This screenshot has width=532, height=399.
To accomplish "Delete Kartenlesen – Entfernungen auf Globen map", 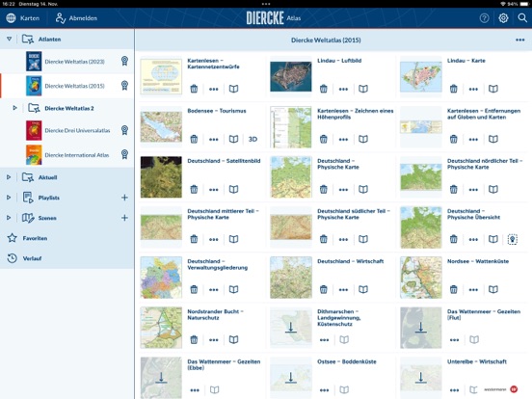I will (x=453, y=139).
